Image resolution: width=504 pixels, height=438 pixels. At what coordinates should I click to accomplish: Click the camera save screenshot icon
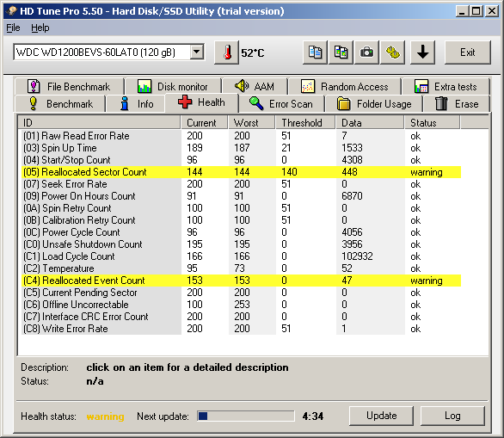366,52
